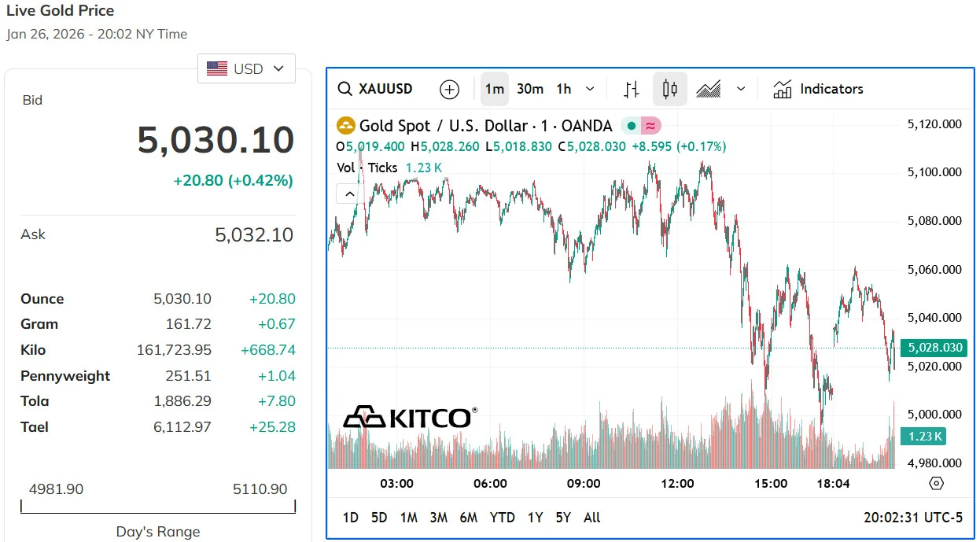Select the 5D date range tab
This screenshot has width=980, height=542.
pyautogui.click(x=379, y=517)
